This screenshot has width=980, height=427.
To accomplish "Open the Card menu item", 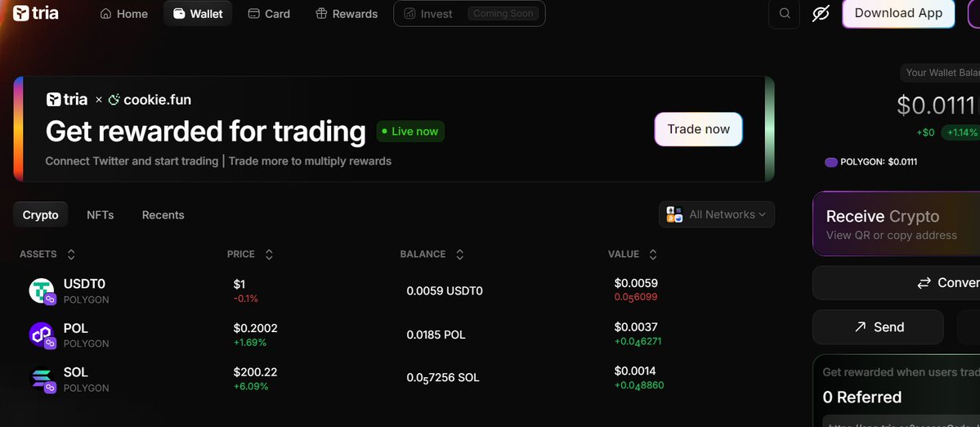I will (x=269, y=14).
